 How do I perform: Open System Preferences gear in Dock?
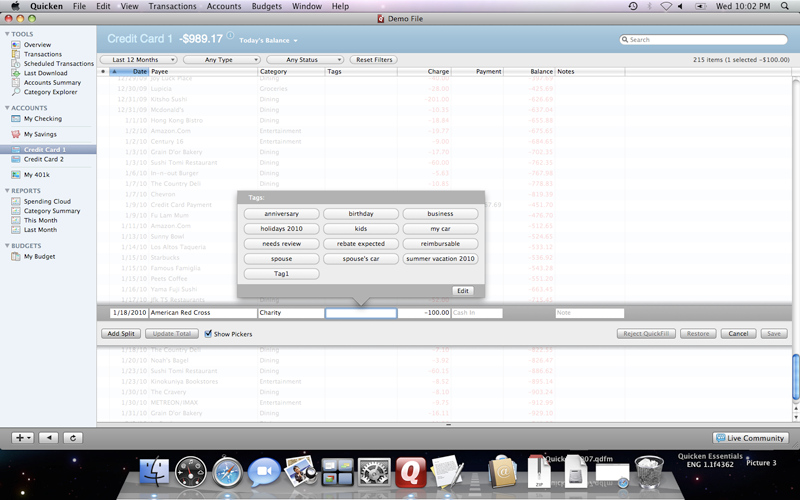coord(374,472)
